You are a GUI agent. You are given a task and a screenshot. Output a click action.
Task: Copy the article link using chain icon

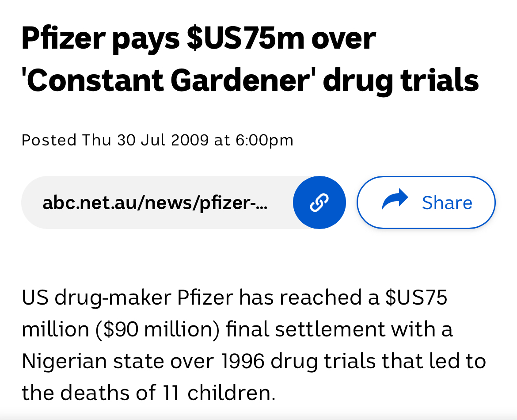pyautogui.click(x=319, y=202)
